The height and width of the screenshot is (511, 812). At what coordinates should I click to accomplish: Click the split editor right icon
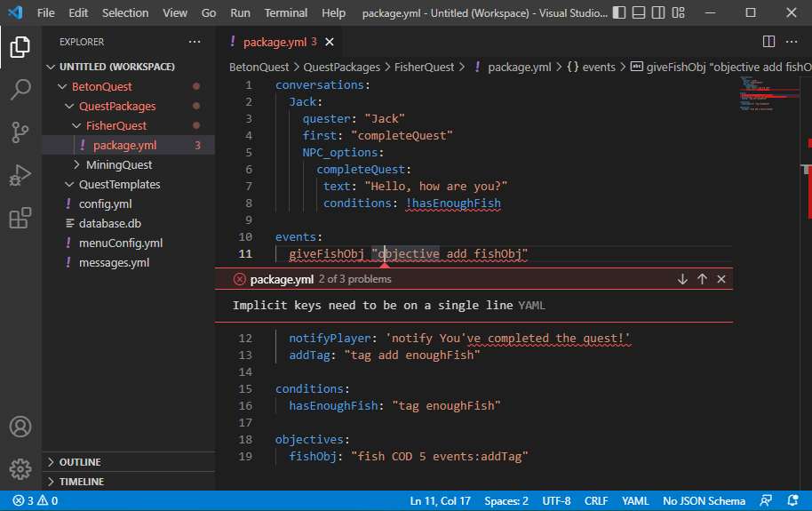pyautogui.click(x=769, y=42)
